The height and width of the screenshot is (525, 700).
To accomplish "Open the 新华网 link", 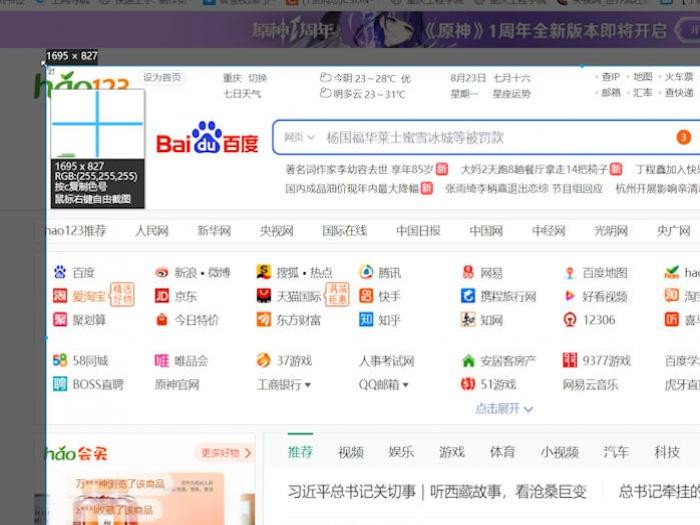I will coord(214,231).
